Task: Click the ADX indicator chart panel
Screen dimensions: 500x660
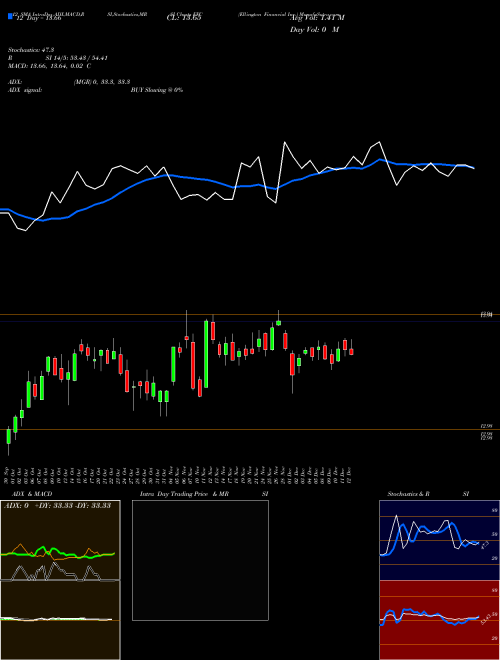Action: (60, 540)
